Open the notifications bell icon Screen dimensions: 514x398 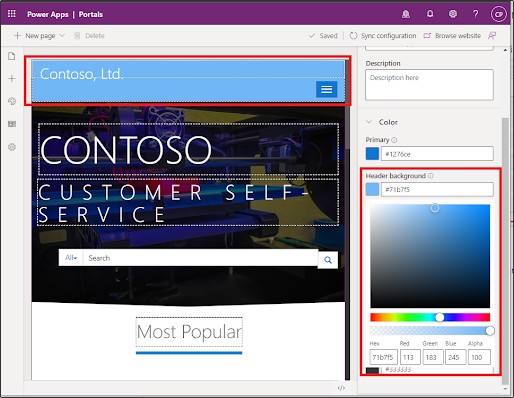[x=430, y=14]
